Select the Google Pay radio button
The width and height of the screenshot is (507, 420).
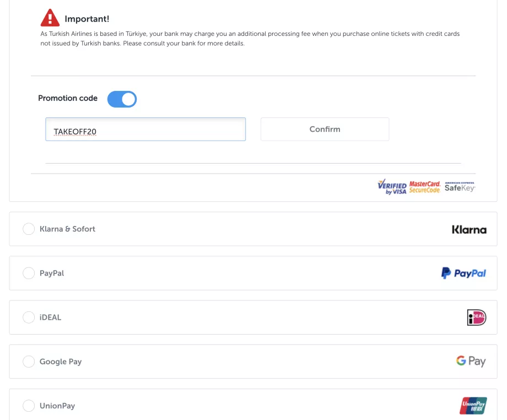click(29, 361)
